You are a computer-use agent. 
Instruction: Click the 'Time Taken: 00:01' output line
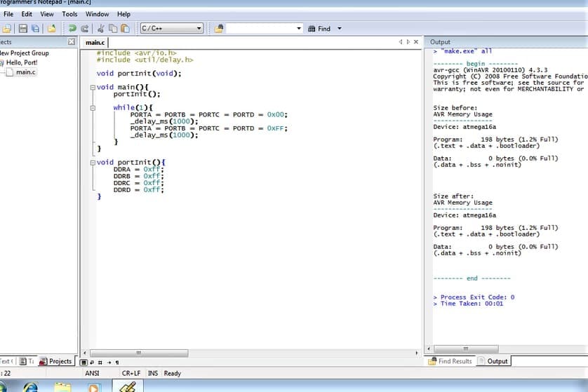[x=468, y=304]
